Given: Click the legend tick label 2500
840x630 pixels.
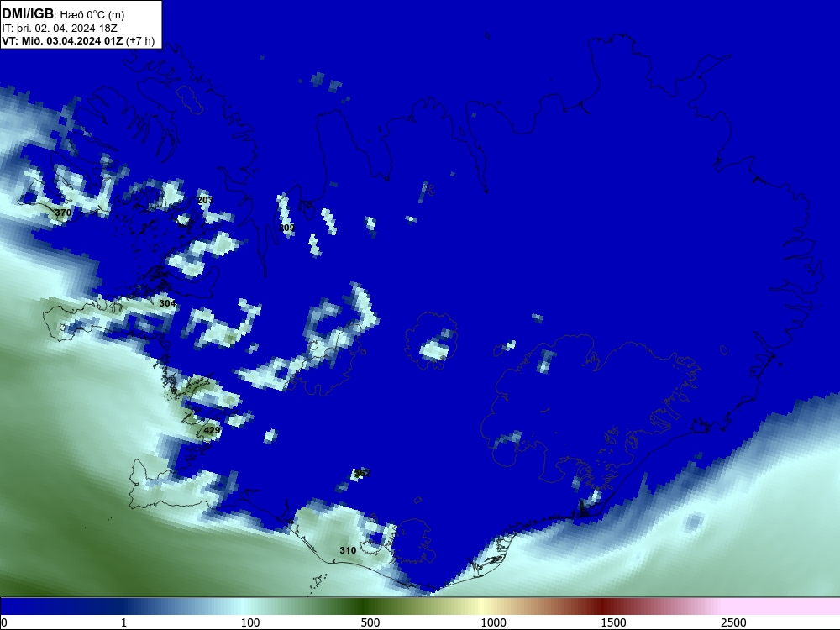Looking at the screenshot, I should tap(733, 622).
